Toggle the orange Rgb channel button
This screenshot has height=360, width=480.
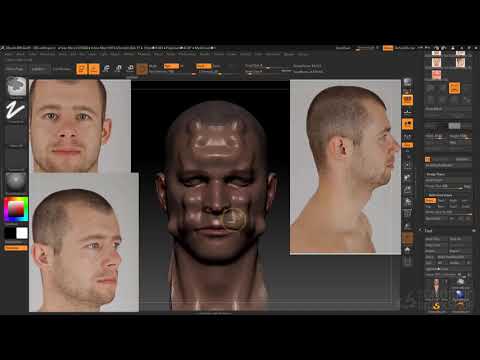(172, 66)
